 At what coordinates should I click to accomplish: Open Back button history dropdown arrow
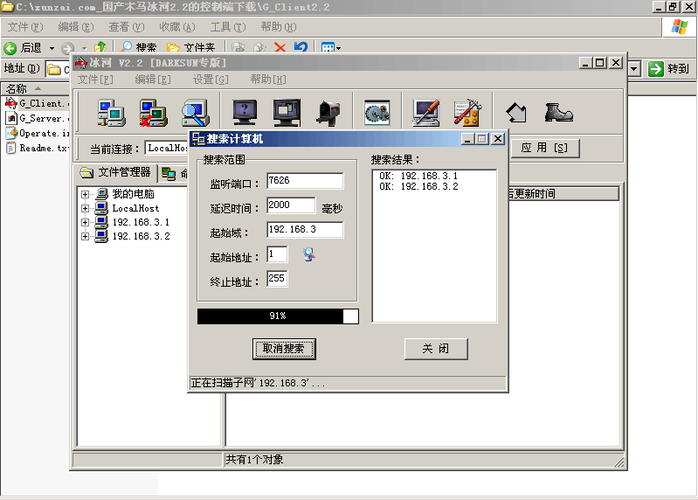tap(52, 48)
